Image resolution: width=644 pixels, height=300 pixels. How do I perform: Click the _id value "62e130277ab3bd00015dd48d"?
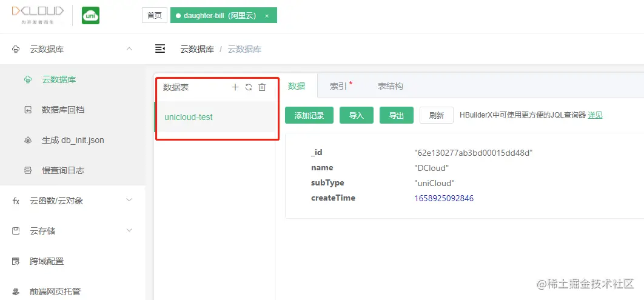click(x=473, y=153)
